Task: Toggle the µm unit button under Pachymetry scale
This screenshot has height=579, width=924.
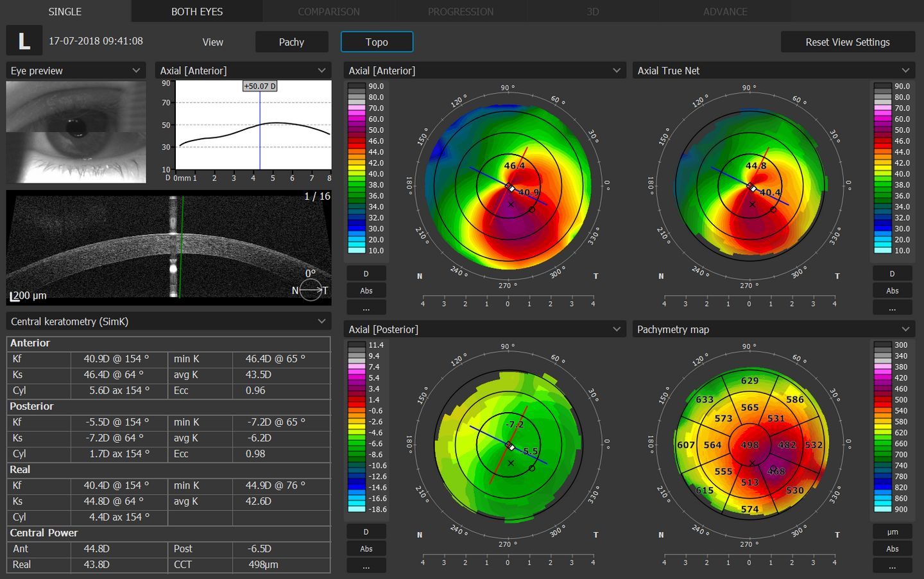Action: [x=892, y=531]
